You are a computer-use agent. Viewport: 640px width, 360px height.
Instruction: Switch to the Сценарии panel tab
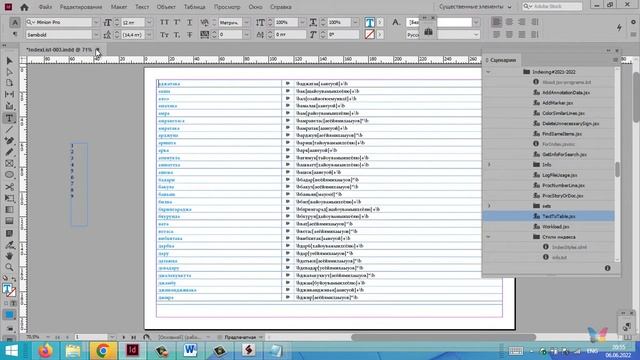[502, 60]
